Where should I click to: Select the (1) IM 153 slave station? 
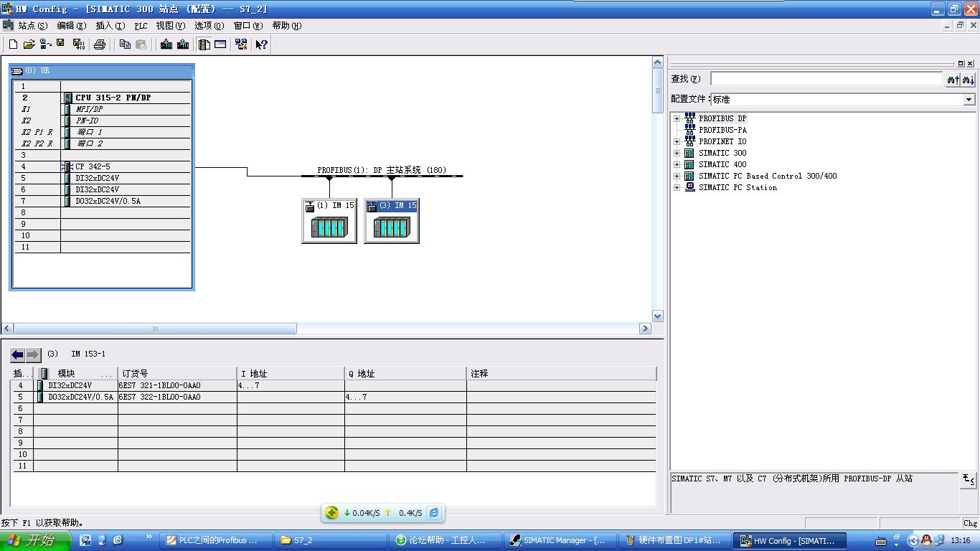pyautogui.click(x=329, y=221)
